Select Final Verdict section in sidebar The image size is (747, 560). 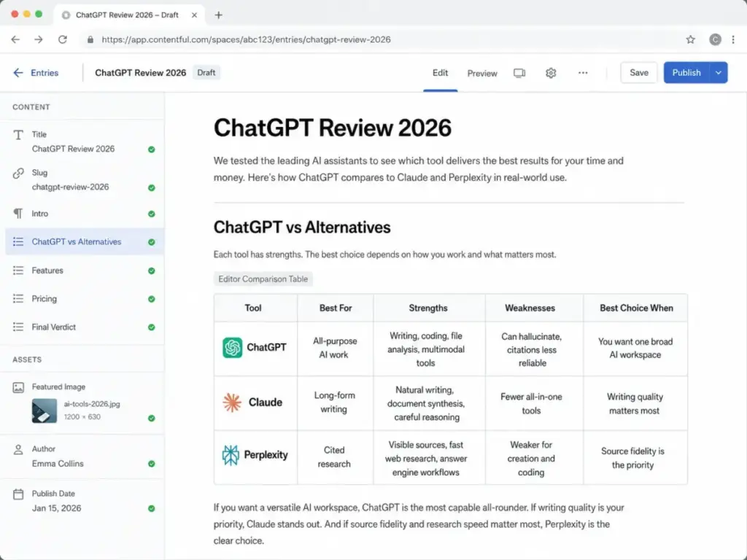(x=85, y=327)
